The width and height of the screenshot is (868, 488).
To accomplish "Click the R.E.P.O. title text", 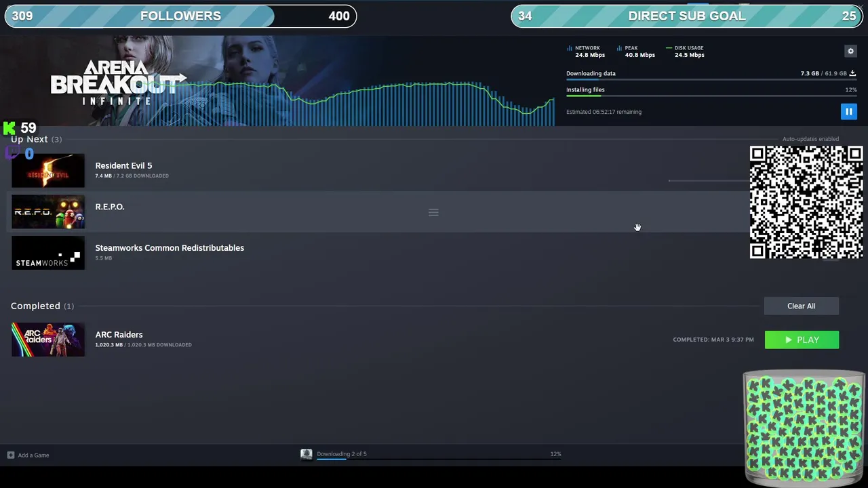I will (110, 207).
